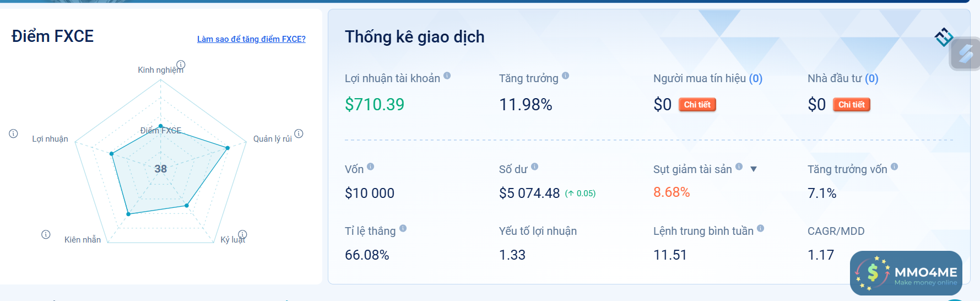Click info icon beside Tỉ lệ thắng
This screenshot has width=980, height=301.
coord(403,228)
